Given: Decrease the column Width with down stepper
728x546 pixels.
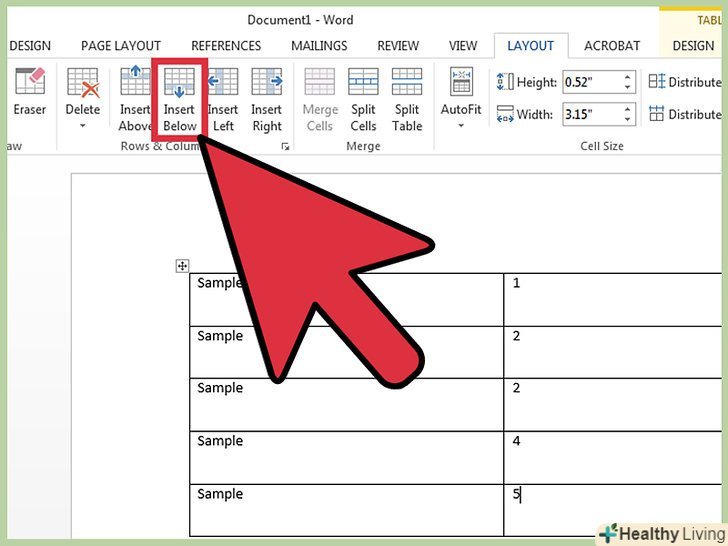Looking at the screenshot, I should (628, 119).
